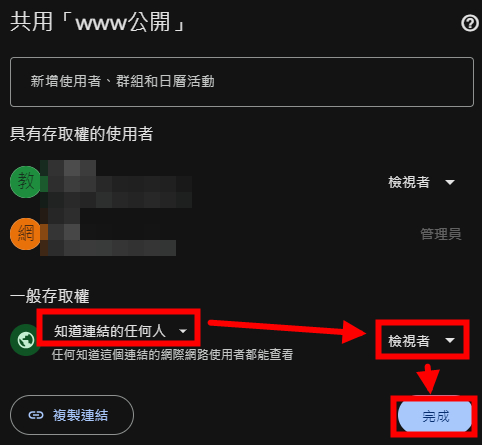This screenshot has height=445, width=482.
Task: Open the general access 檢視者 role dropdown
Action: 422,340
